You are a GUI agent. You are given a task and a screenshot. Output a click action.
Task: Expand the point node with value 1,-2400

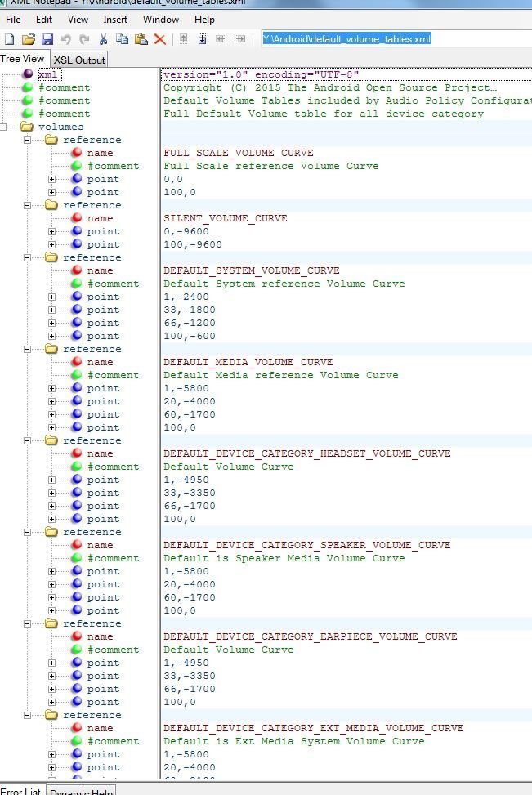pyautogui.click(x=51, y=297)
